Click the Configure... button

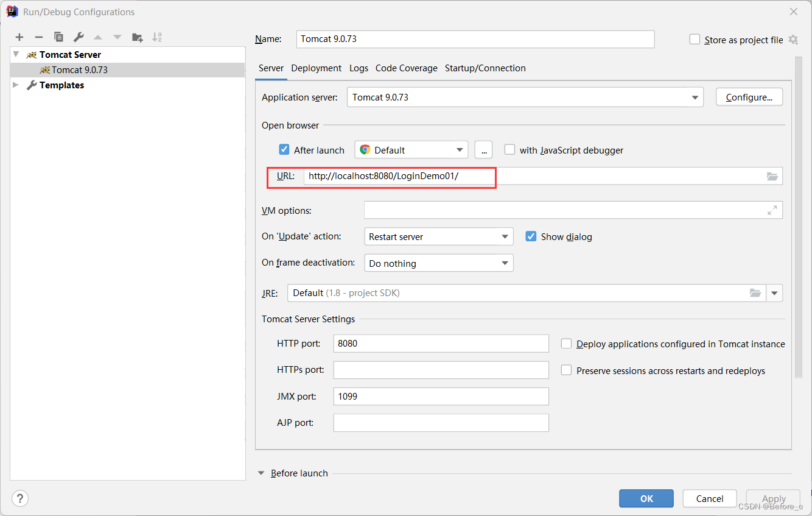pyautogui.click(x=749, y=97)
